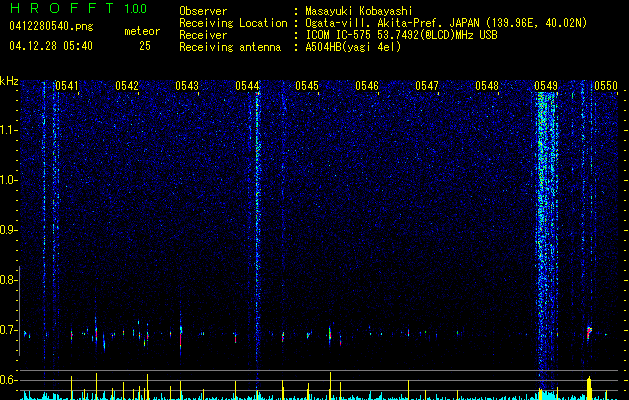Select the filename 0412280540.png

pos(51,26)
